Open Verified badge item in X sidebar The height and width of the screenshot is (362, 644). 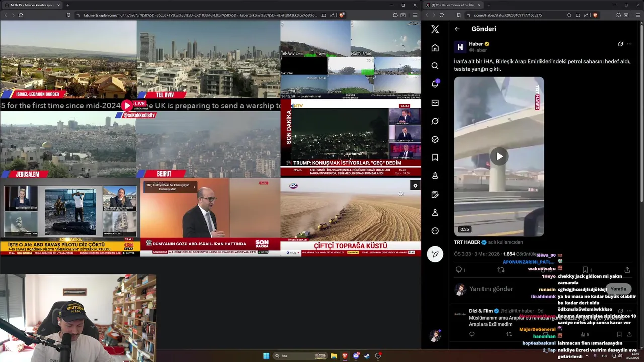435,139
